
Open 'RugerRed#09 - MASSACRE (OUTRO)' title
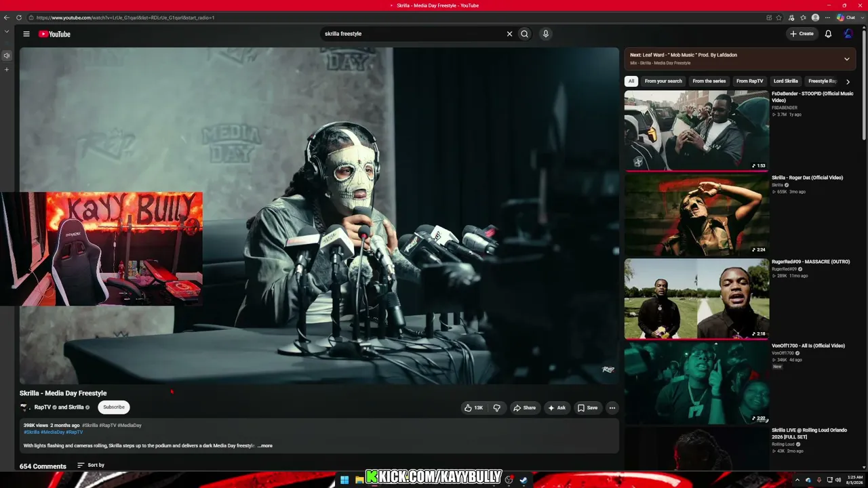point(810,262)
